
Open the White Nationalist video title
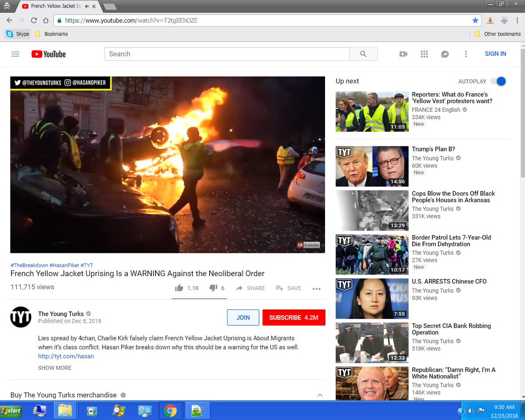pos(454,373)
